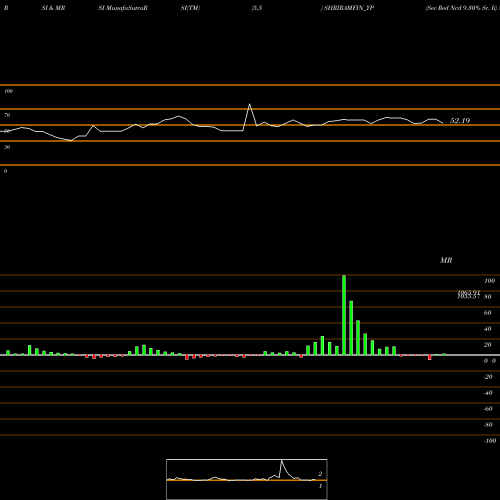Click the RSI axis label 100 on left
This screenshot has width=500, height=500.
[x=8, y=91]
